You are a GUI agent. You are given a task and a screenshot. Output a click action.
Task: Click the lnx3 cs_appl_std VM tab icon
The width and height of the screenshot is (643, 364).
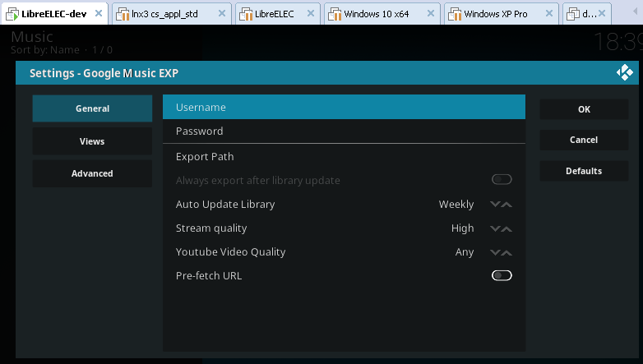coord(122,14)
